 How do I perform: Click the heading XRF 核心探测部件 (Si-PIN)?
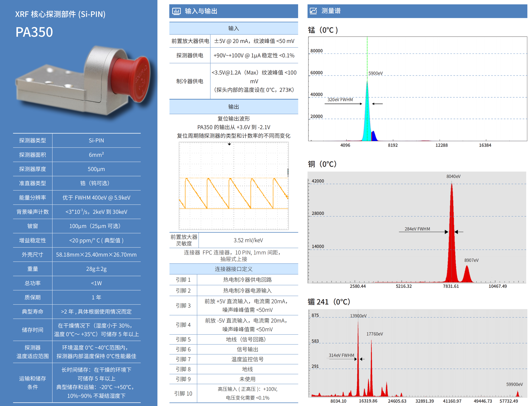coord(60,14)
